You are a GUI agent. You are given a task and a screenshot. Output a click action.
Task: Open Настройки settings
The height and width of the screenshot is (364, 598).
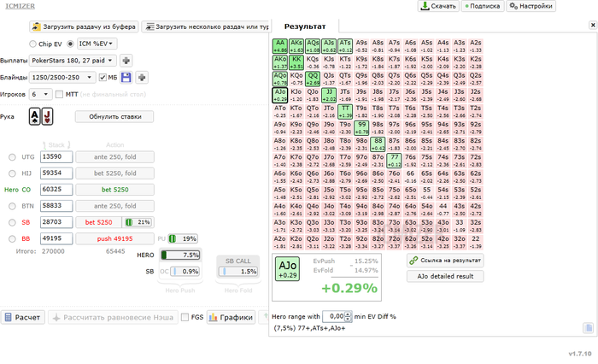tap(531, 6)
